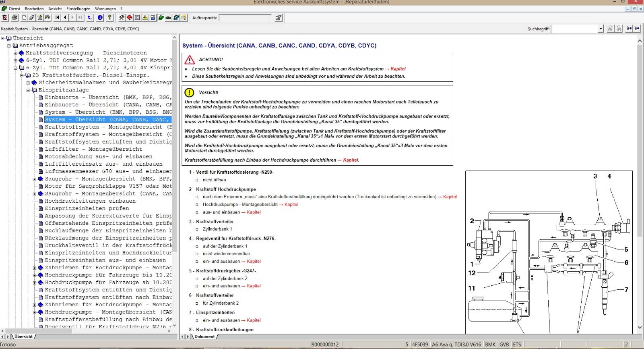The height and width of the screenshot is (349, 644).
Task: Follow Kapitel link after Kraftstofferstbefüllung in Vorsicht box
Action: 351,160
